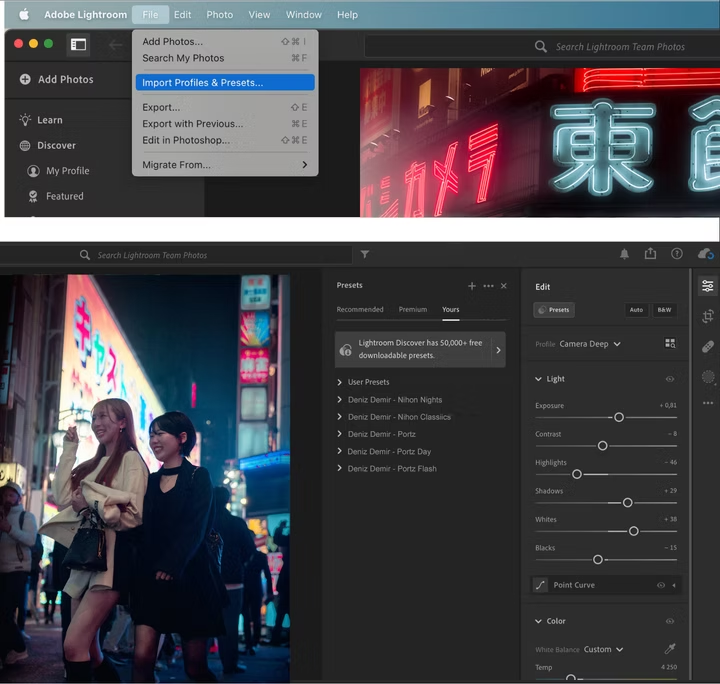Open Featured in the sidebar
The width and height of the screenshot is (720, 684).
point(56,196)
